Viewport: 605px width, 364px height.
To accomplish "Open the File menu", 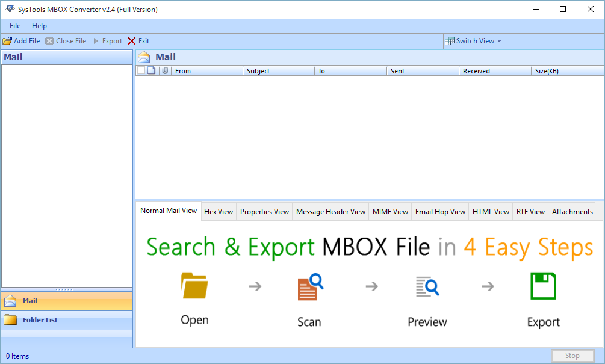I will tap(14, 26).
